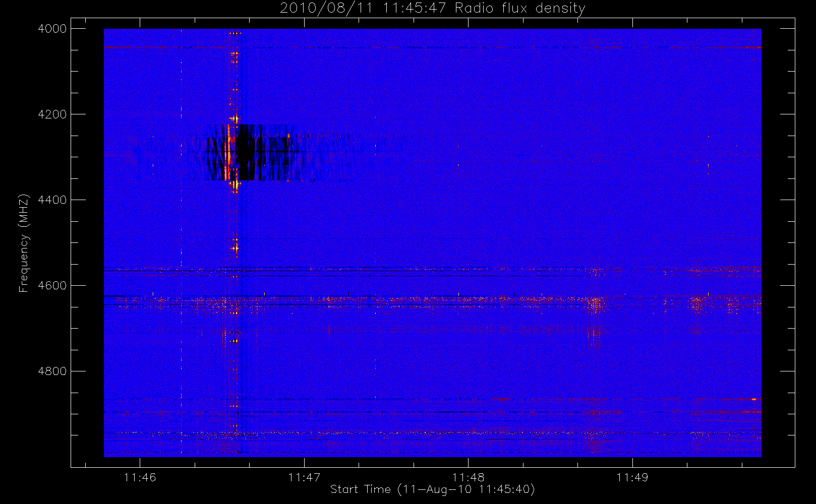Viewport: 816px width, 504px height.
Task: Click the 11:46 time tick label
Action: tap(140, 477)
